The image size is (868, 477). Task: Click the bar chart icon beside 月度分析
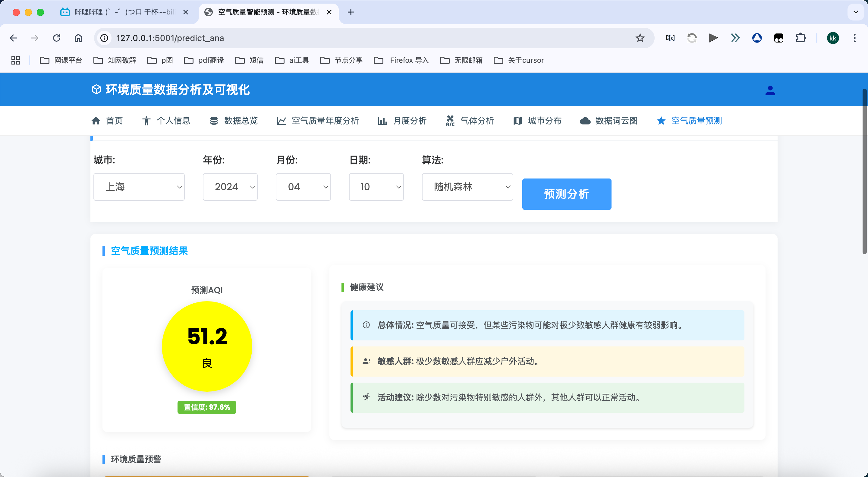click(382, 121)
